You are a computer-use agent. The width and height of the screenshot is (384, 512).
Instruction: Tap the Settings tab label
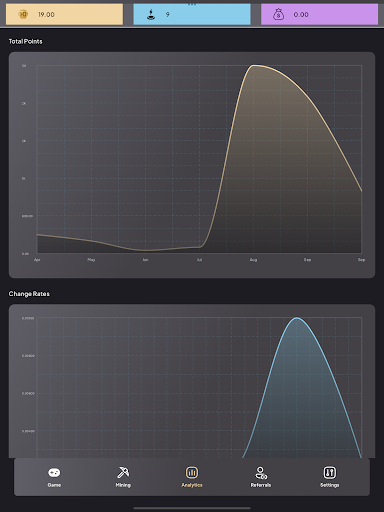tap(329, 485)
